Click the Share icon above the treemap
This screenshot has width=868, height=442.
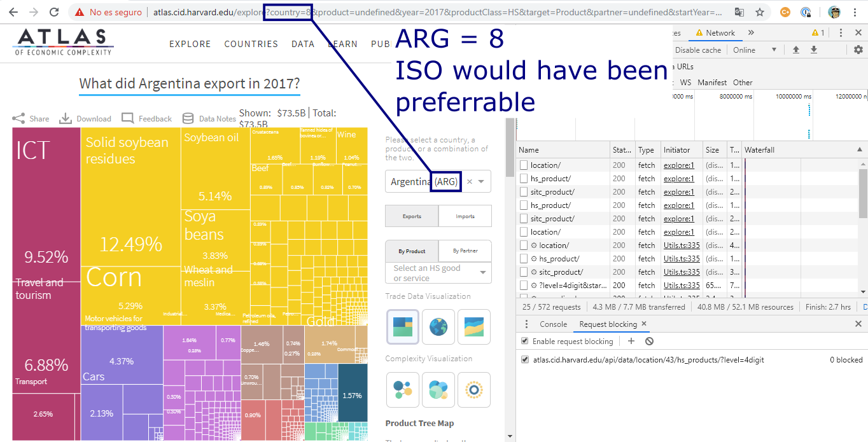19,118
